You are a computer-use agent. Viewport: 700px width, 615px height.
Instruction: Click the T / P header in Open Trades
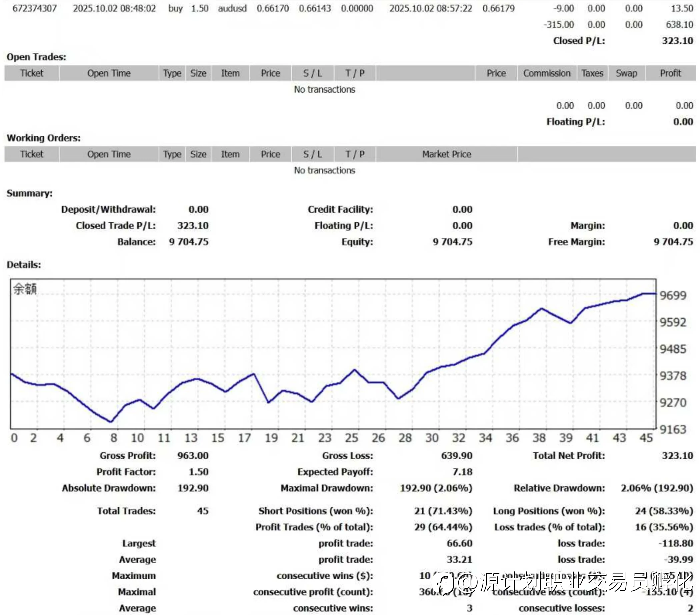[354, 73]
